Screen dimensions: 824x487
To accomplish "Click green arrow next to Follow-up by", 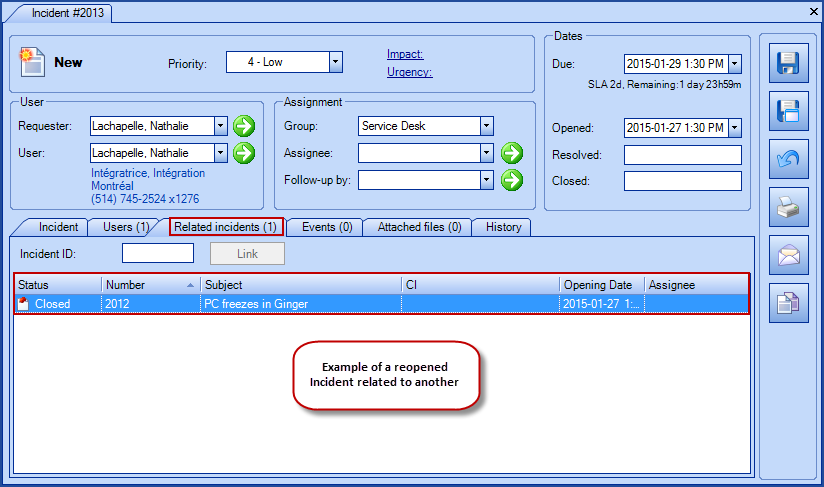I will [512, 180].
